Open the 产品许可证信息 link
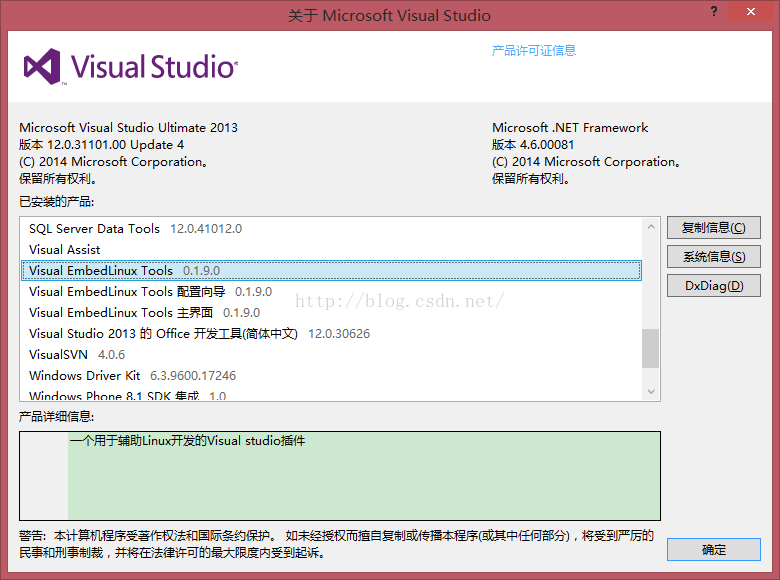 pos(534,50)
